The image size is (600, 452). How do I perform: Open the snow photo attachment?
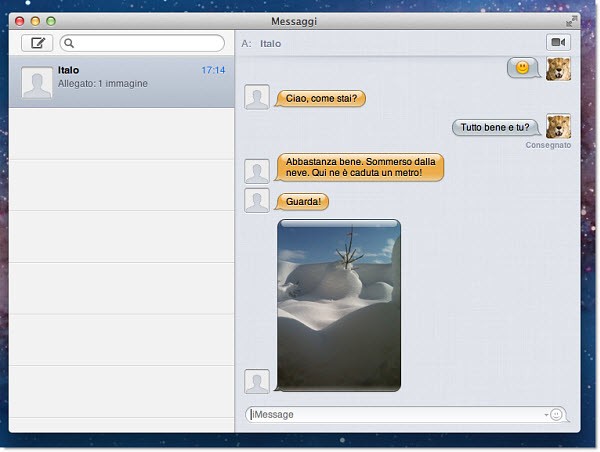tap(339, 305)
